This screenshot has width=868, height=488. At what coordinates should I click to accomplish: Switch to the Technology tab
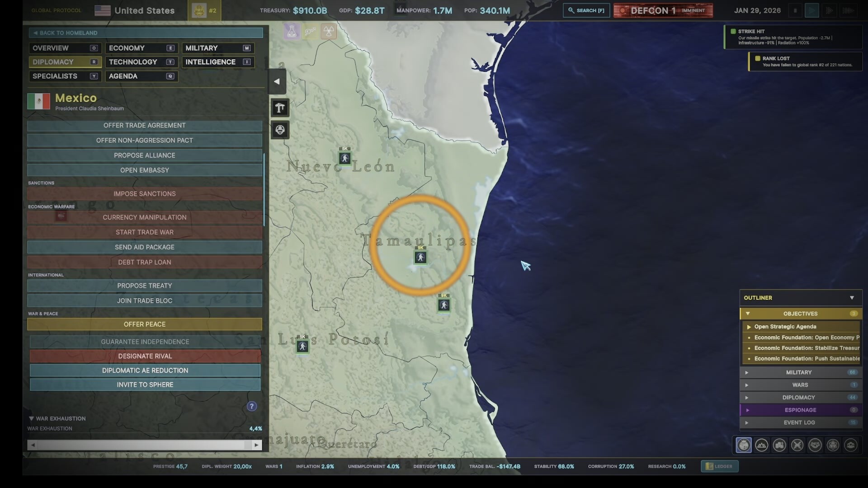(x=142, y=62)
